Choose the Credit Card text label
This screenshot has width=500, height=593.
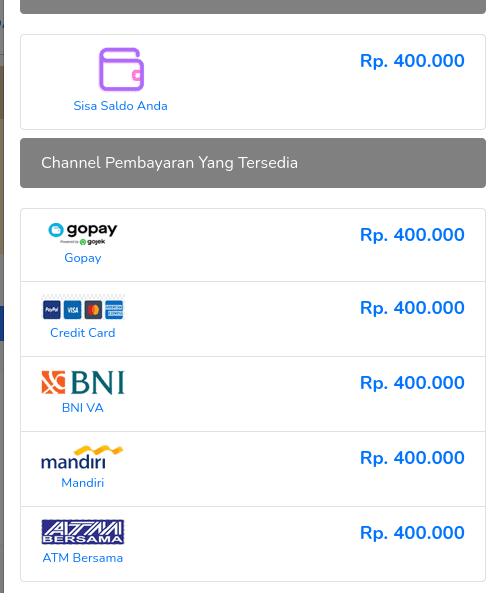83,333
